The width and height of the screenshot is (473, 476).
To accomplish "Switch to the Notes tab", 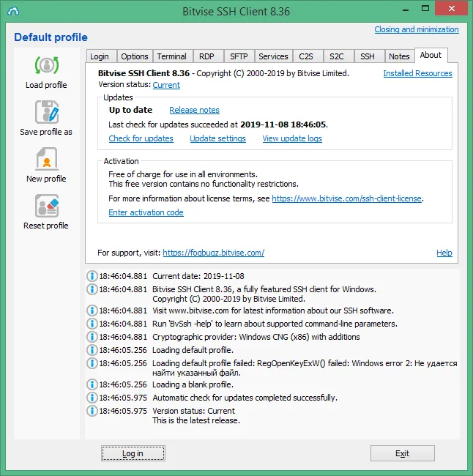I will (399, 56).
